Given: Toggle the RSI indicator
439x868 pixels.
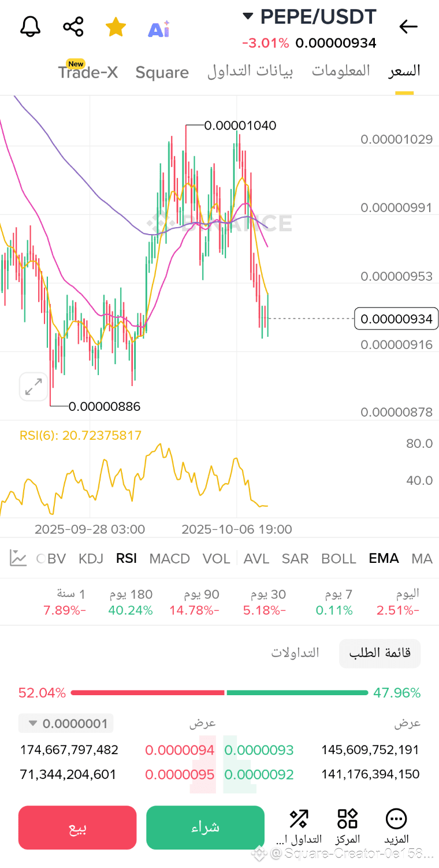Looking at the screenshot, I should pos(127,558).
